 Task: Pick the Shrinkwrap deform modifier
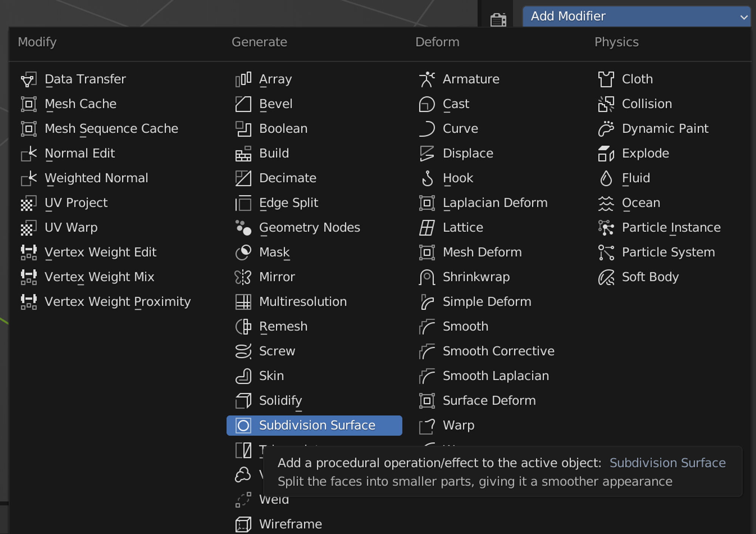476,277
